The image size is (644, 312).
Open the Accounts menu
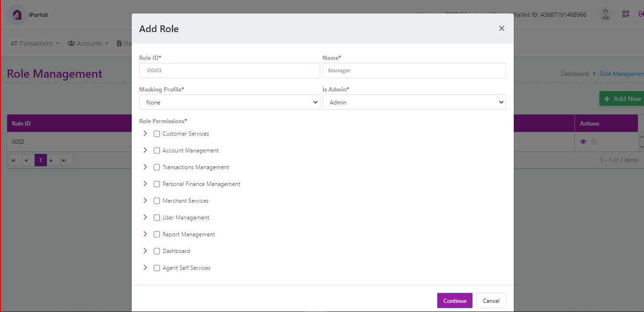point(88,44)
